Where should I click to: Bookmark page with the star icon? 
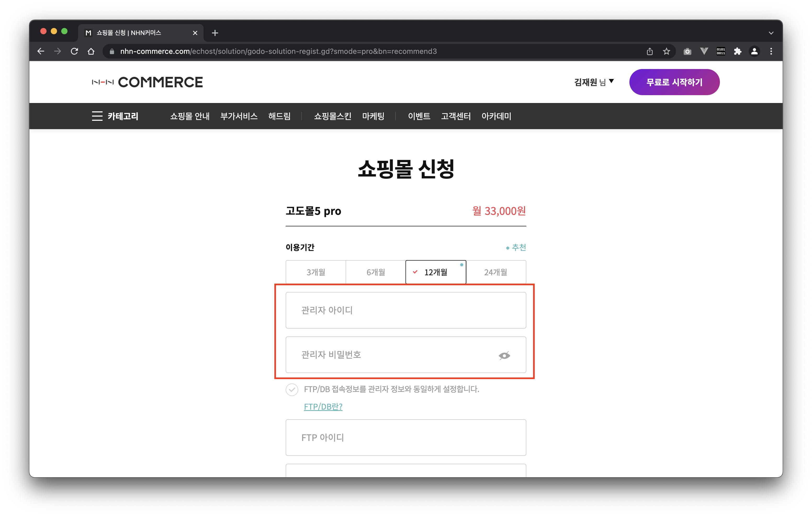(666, 51)
